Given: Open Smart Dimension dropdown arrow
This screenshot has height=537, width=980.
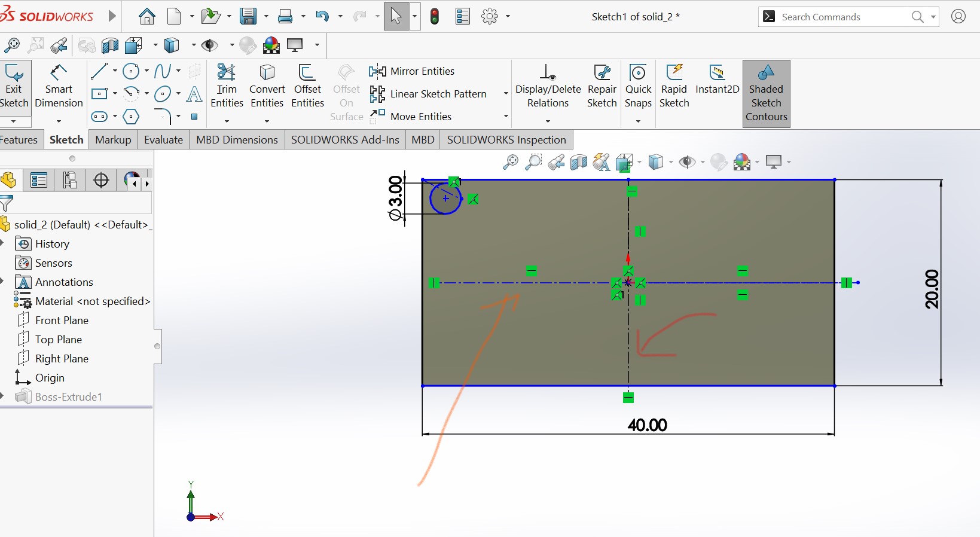Looking at the screenshot, I should (x=59, y=121).
